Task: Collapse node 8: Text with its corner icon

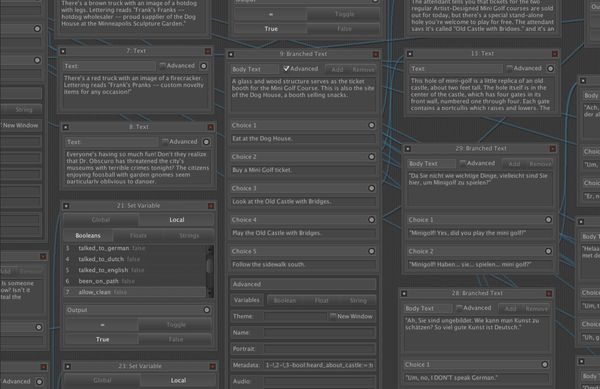Action: (x=66, y=127)
